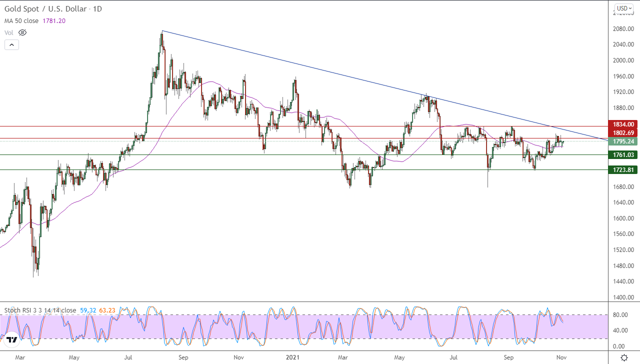The image size is (640, 364).
Task: Click the 1802.69 red price label
Action: [622, 132]
